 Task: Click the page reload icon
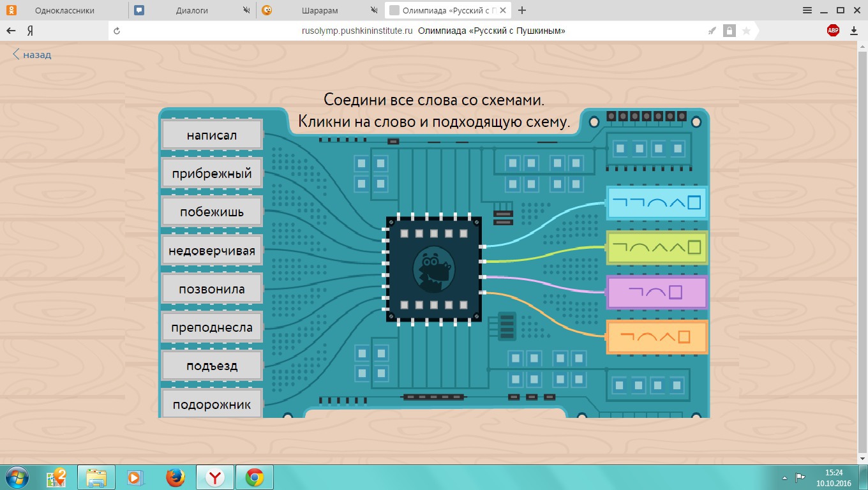point(117,31)
